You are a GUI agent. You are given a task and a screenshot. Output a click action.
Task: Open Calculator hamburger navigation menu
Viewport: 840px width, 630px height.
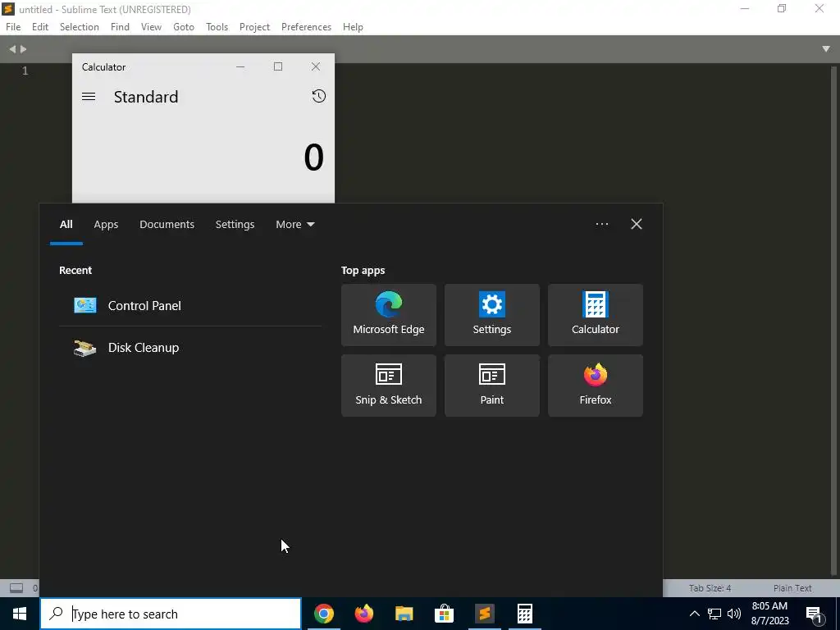[x=89, y=97]
